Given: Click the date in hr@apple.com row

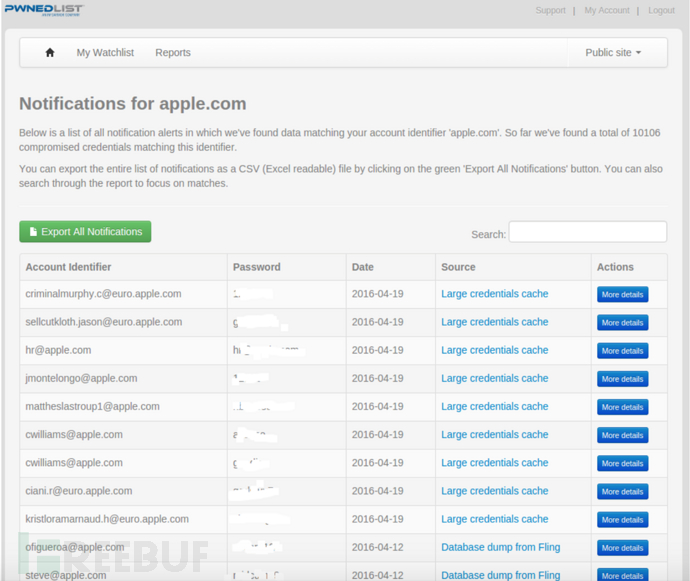Looking at the screenshot, I should point(378,350).
